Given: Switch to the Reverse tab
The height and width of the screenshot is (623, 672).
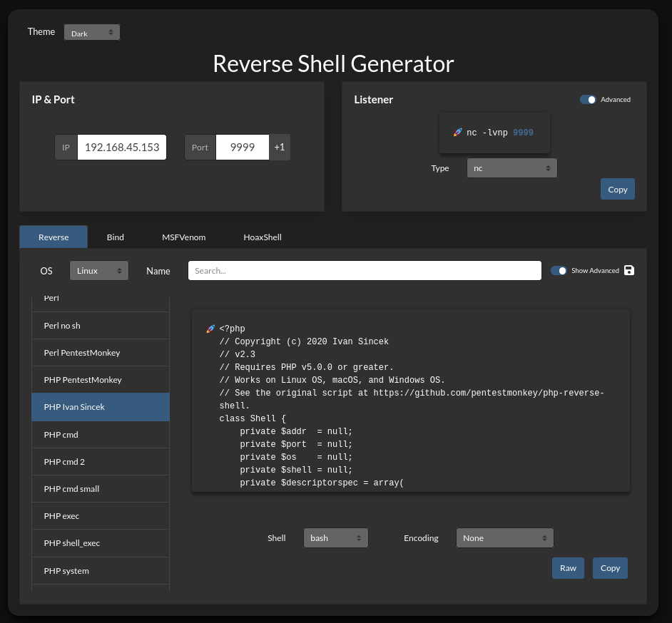Looking at the screenshot, I should pos(54,237).
